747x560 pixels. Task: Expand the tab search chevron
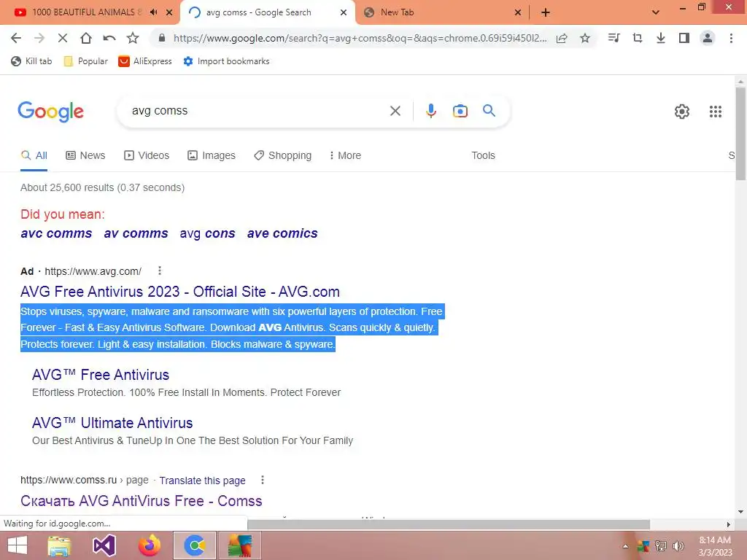[656, 12]
